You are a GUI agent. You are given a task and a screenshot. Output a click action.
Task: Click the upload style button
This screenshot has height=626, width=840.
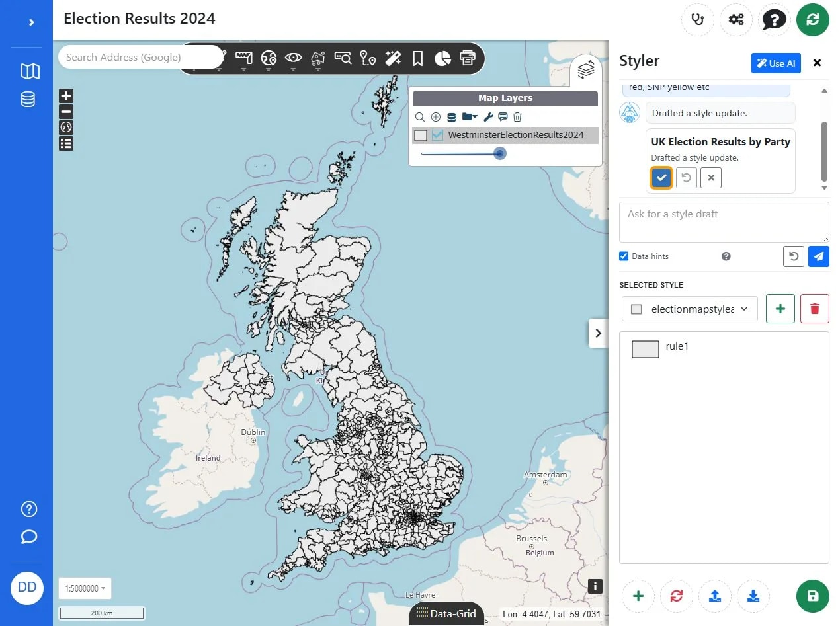(715, 596)
